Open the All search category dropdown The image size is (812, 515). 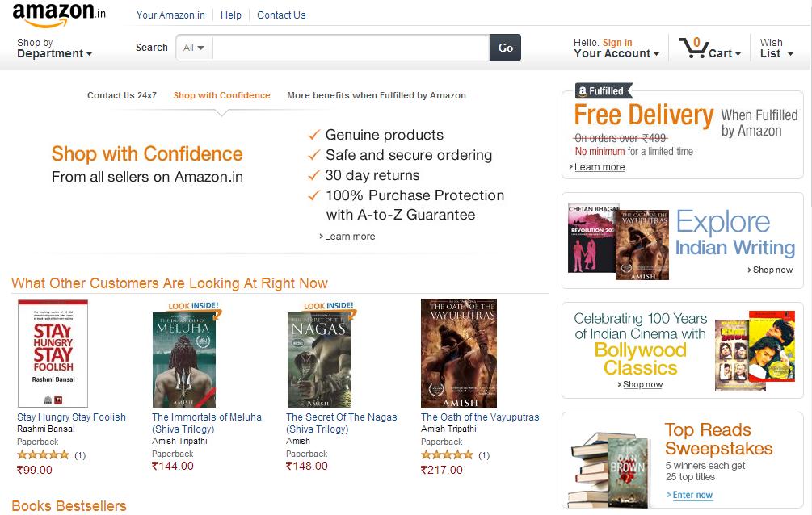click(194, 48)
